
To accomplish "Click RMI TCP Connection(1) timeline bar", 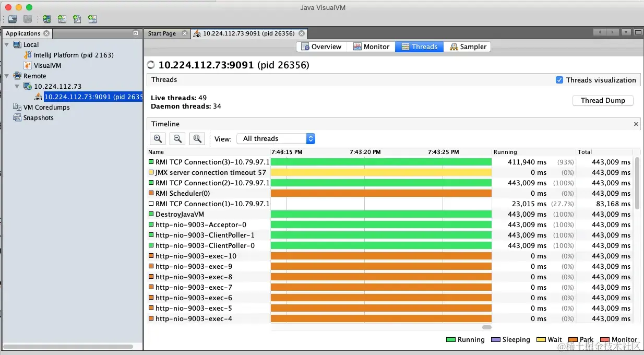I will pyautogui.click(x=381, y=204).
